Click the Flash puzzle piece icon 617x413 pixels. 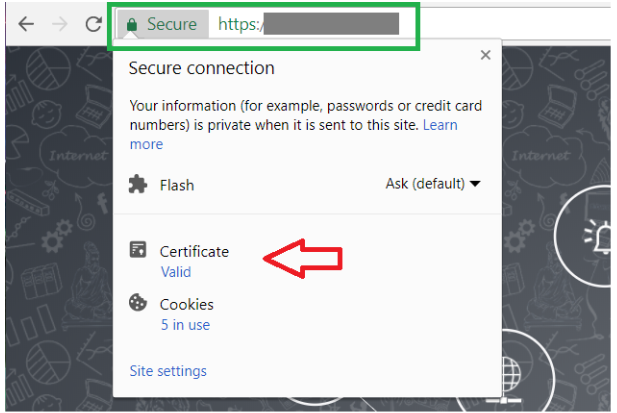click(x=138, y=184)
